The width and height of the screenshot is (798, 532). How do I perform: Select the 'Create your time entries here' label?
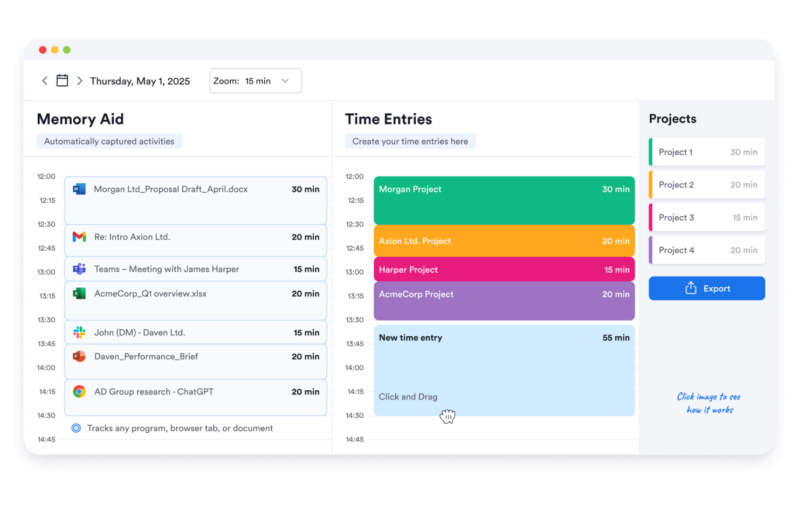coord(410,141)
